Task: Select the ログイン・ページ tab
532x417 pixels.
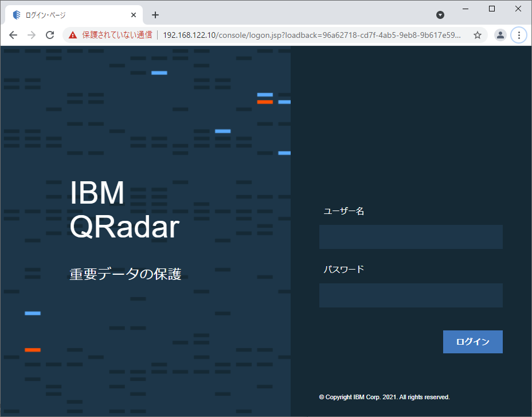Action: pyautogui.click(x=74, y=15)
